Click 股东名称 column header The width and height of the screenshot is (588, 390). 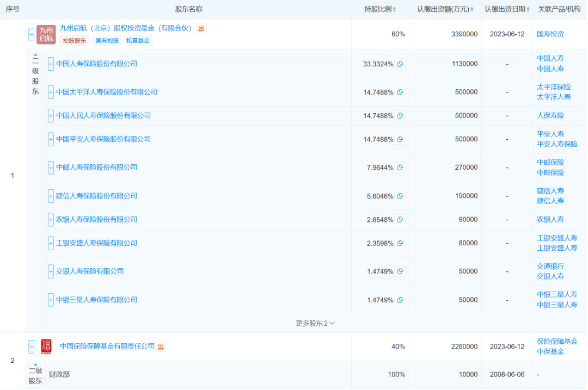click(188, 9)
